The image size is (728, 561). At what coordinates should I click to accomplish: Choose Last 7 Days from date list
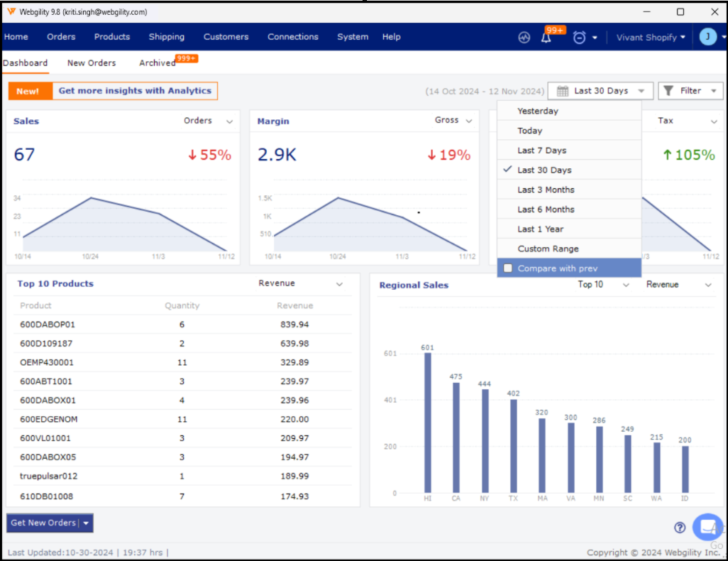(x=542, y=151)
